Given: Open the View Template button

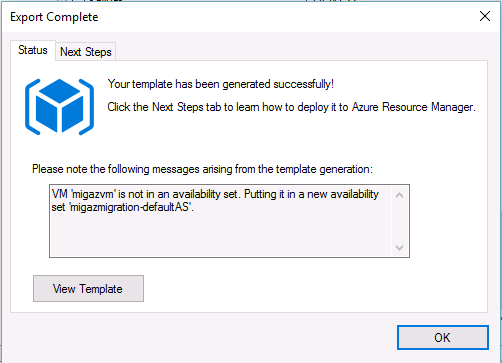Looking at the screenshot, I should (x=88, y=289).
